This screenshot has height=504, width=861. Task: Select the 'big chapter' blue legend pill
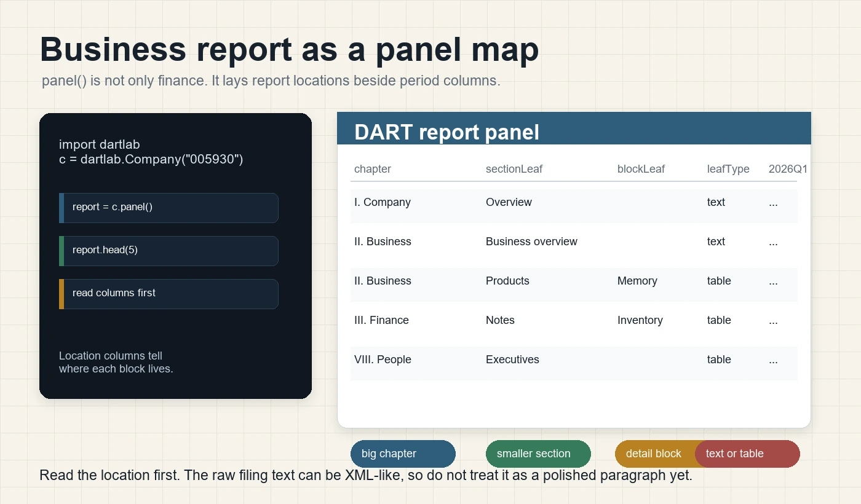pyautogui.click(x=403, y=454)
